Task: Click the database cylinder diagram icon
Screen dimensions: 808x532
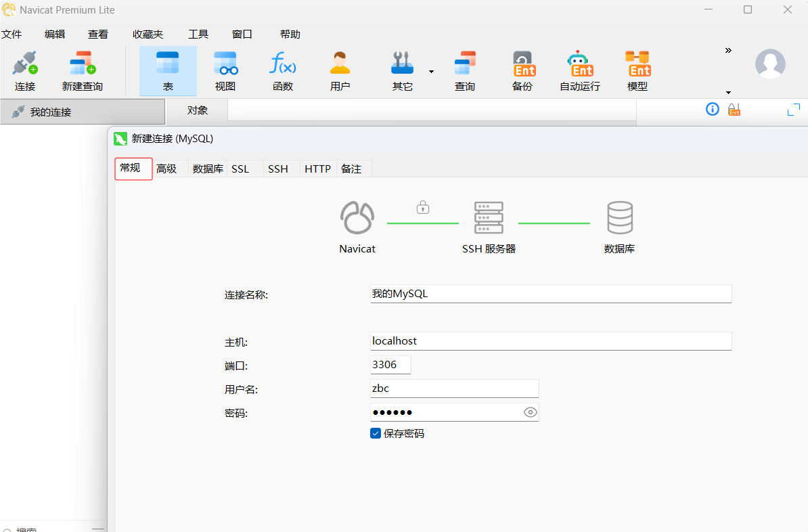Action: tap(620, 217)
